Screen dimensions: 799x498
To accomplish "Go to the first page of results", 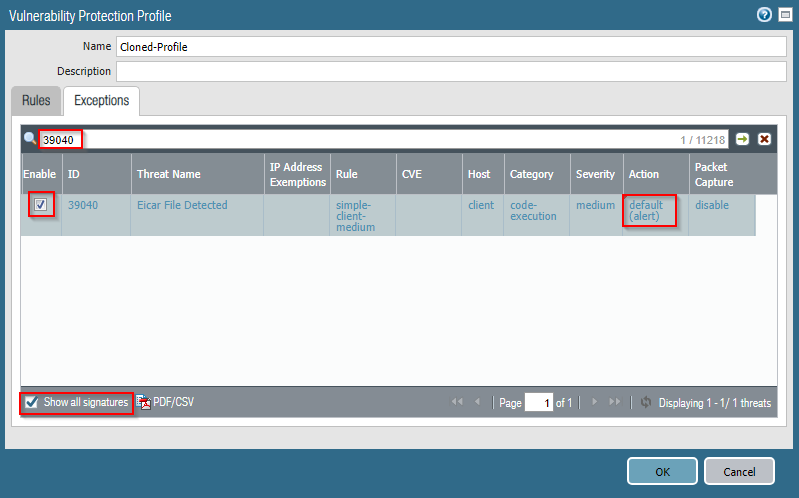I will click(457, 403).
